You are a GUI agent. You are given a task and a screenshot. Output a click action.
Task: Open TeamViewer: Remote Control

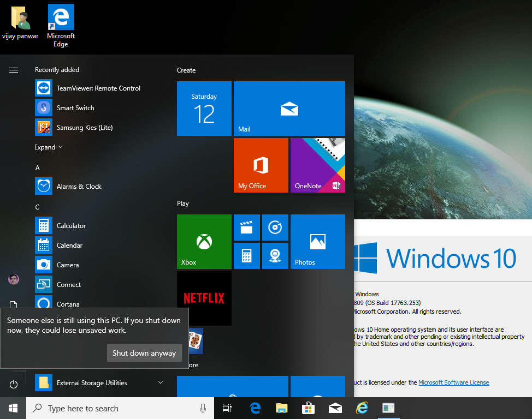tap(98, 88)
